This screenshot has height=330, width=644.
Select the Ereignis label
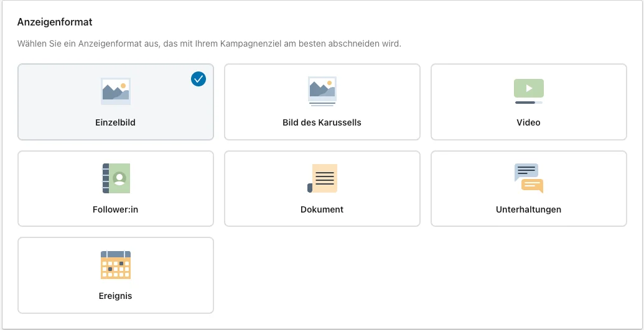pyautogui.click(x=115, y=296)
